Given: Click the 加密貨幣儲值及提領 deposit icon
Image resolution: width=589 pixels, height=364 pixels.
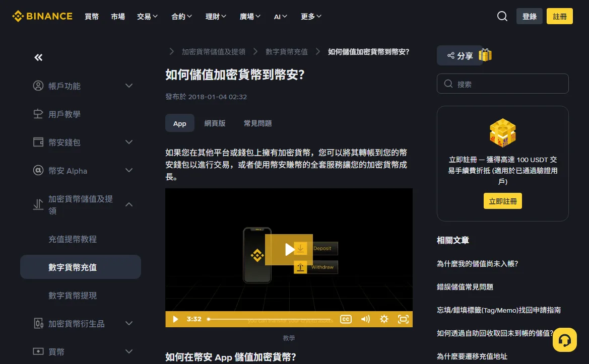Looking at the screenshot, I should [x=38, y=204].
